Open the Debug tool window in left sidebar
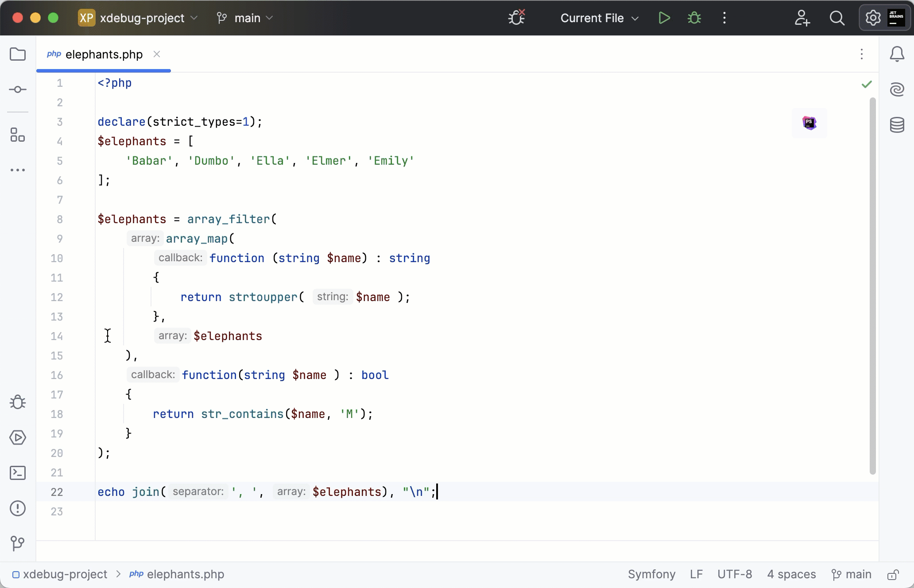Image resolution: width=914 pixels, height=588 pixels. [x=18, y=402]
